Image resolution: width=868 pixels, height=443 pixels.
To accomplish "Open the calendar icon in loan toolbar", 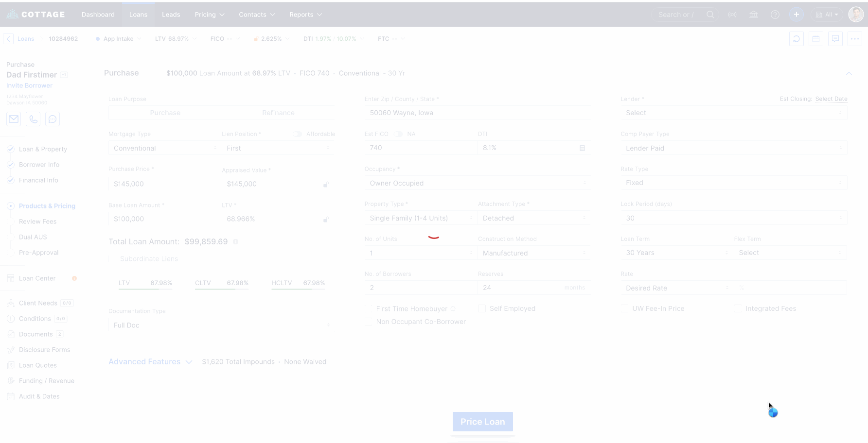I will coord(816,39).
